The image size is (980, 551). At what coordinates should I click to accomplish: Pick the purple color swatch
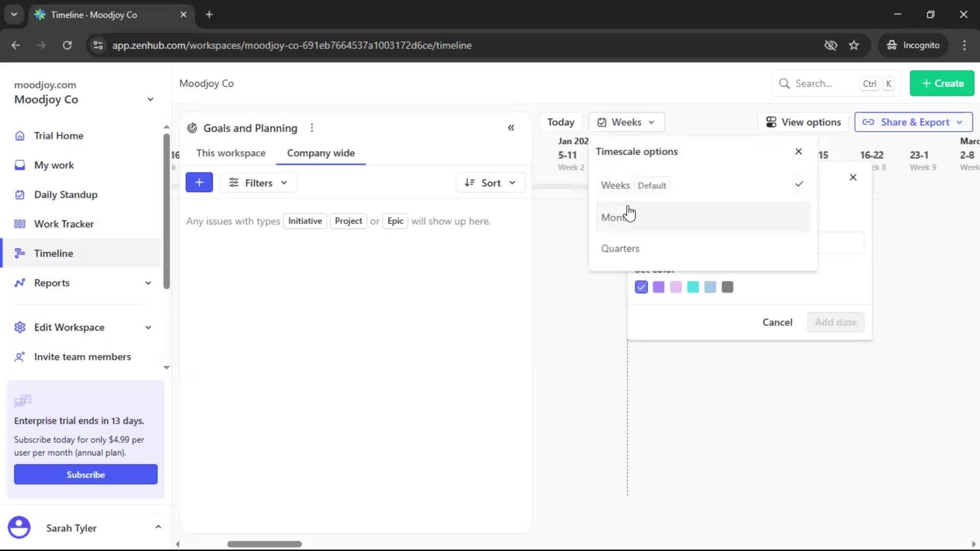658,287
